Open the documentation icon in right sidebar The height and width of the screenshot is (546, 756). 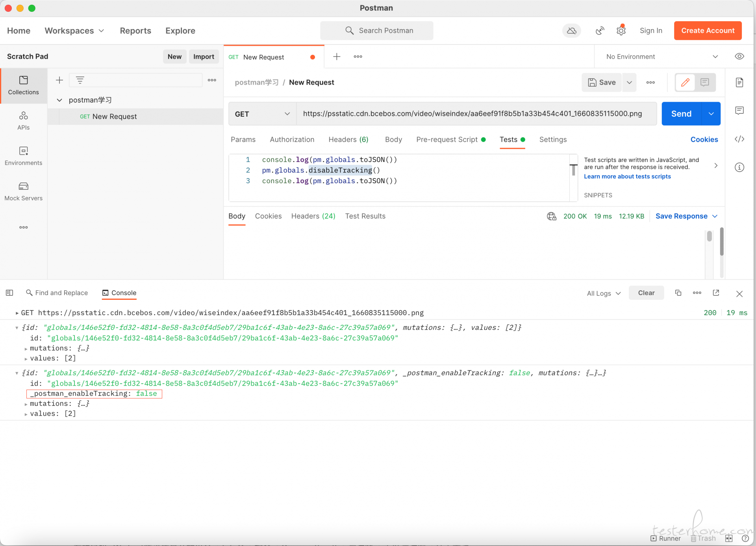pyautogui.click(x=739, y=82)
